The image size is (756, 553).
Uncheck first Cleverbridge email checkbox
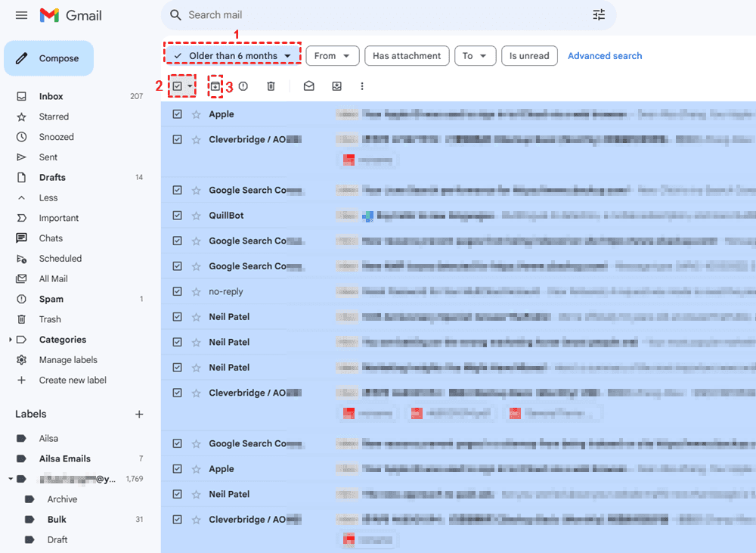tap(178, 140)
